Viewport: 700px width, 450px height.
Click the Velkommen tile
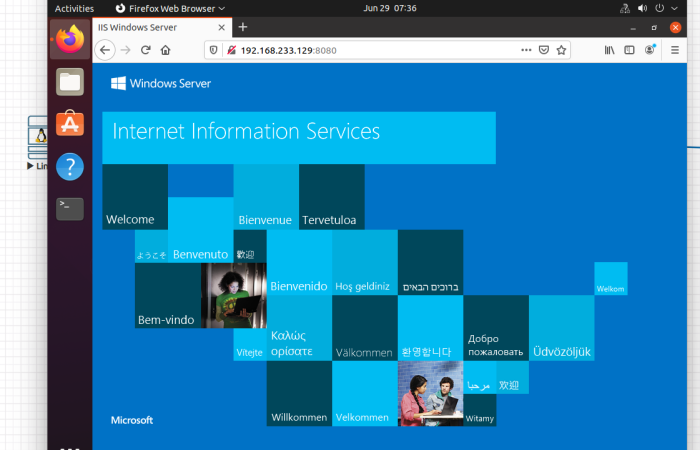(365, 393)
